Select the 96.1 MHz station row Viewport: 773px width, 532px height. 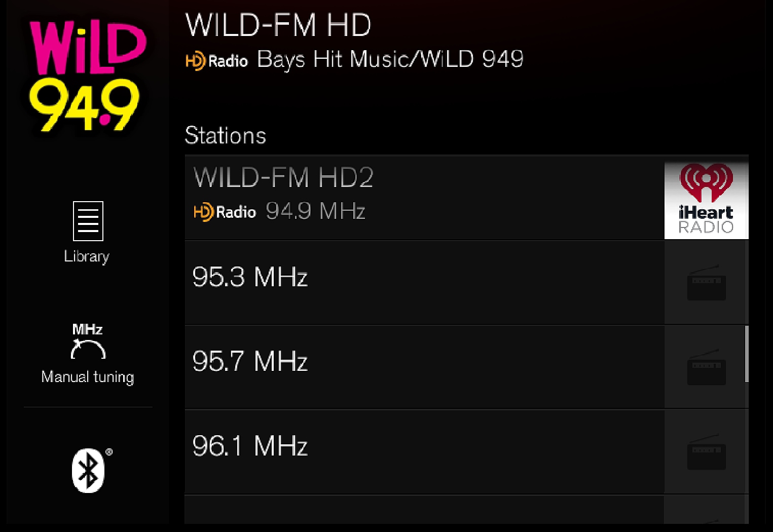coord(424,452)
